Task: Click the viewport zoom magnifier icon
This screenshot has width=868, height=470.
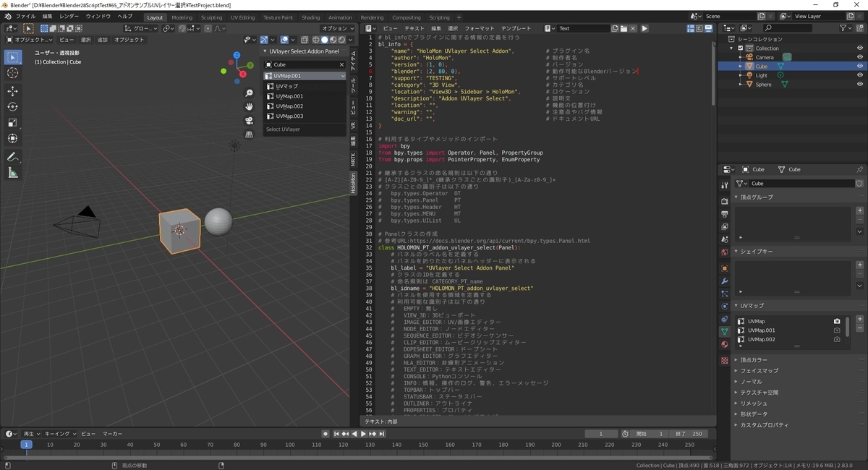Action: click(250, 93)
